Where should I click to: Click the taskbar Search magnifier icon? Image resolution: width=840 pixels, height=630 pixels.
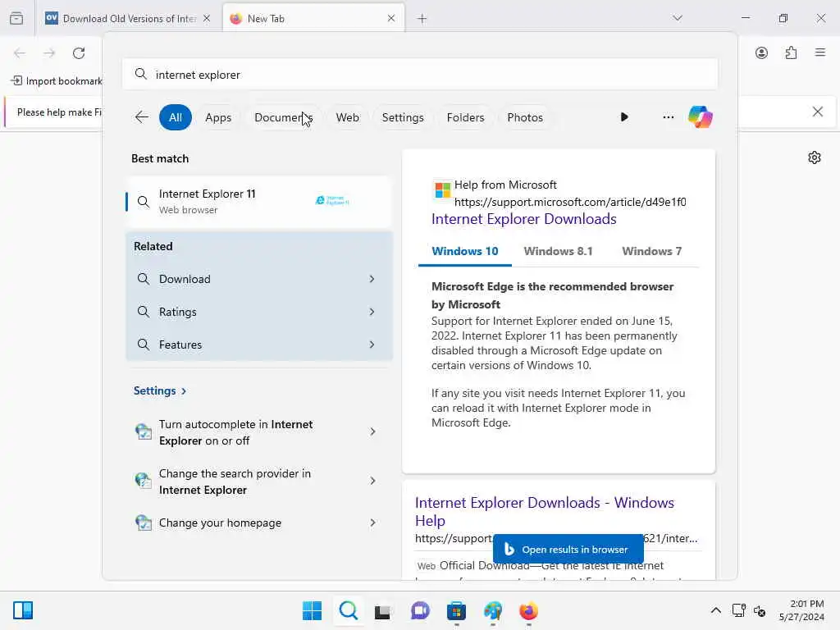click(348, 610)
